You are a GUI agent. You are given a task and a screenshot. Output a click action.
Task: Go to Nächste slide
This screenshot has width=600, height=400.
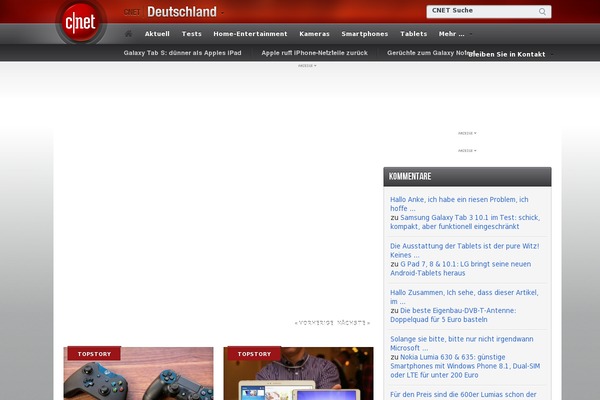(354, 323)
